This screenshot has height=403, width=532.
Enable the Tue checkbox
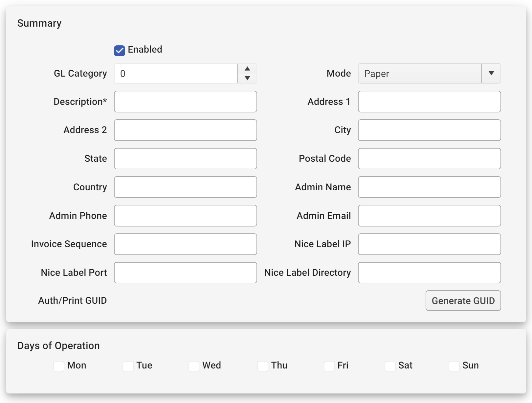pos(128,366)
